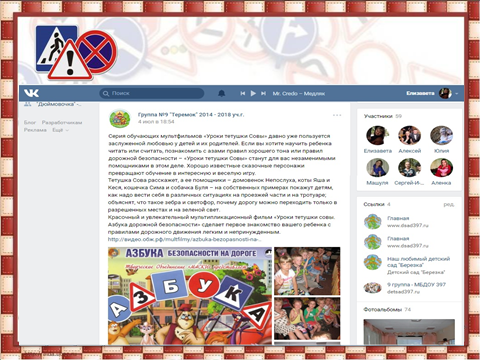Skip to previous audio track
This screenshot has width=480, height=360.
[x=243, y=93]
